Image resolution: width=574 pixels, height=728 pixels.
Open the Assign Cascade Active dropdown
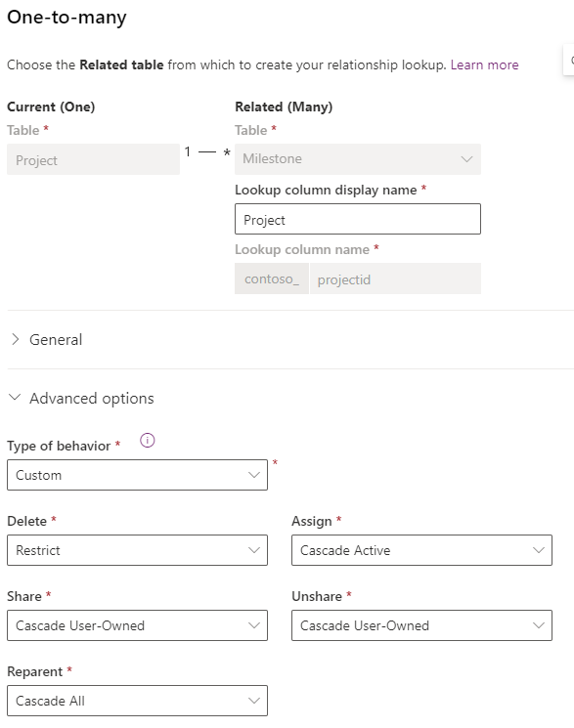click(421, 550)
